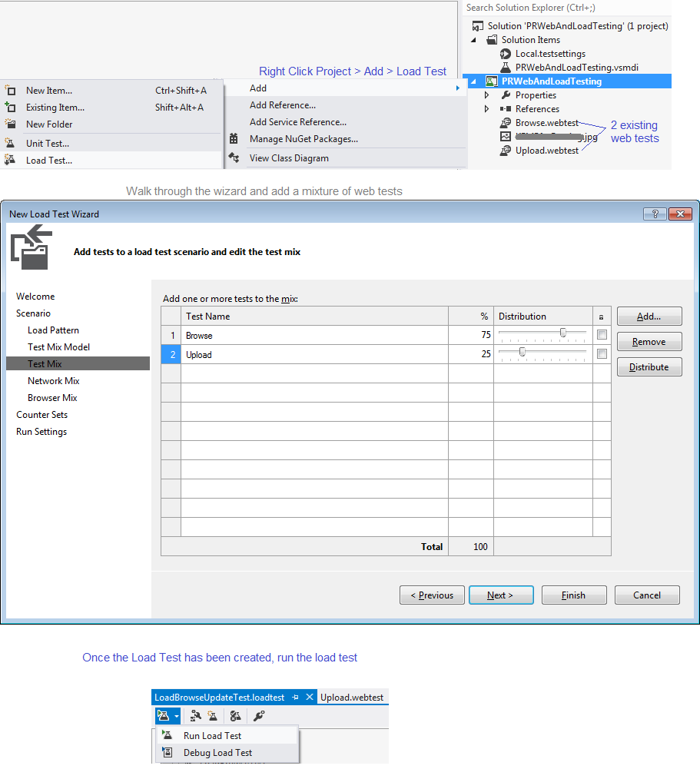700x769 pixels.
Task: Click the Manage NuGet Packages icon
Action: [x=235, y=138]
